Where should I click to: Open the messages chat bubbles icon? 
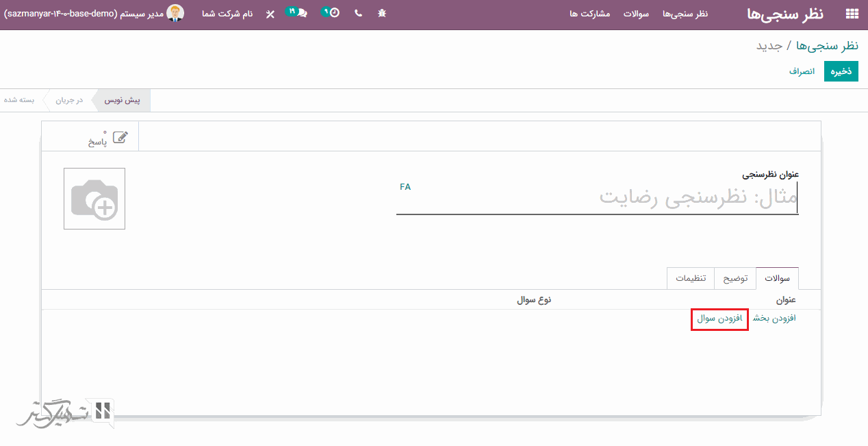click(x=301, y=13)
